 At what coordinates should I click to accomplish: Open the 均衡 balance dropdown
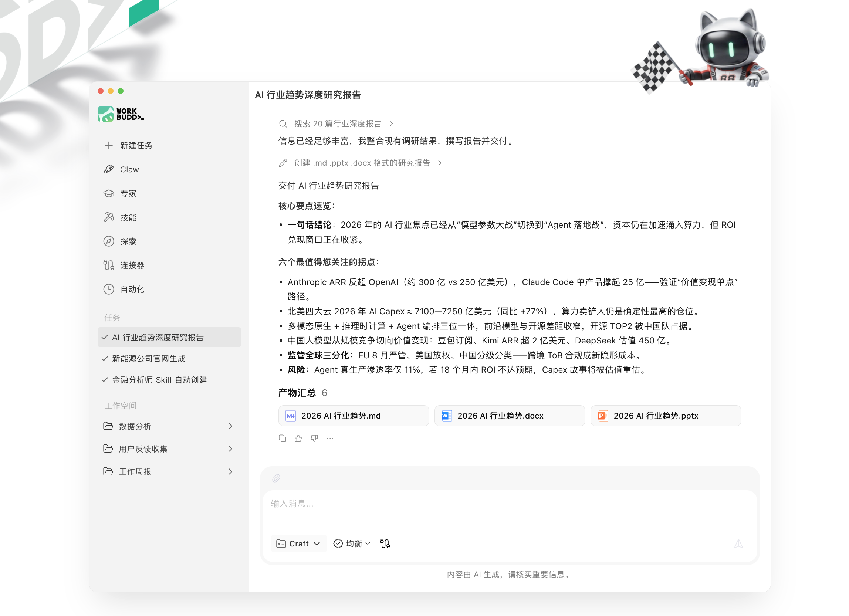(352, 544)
